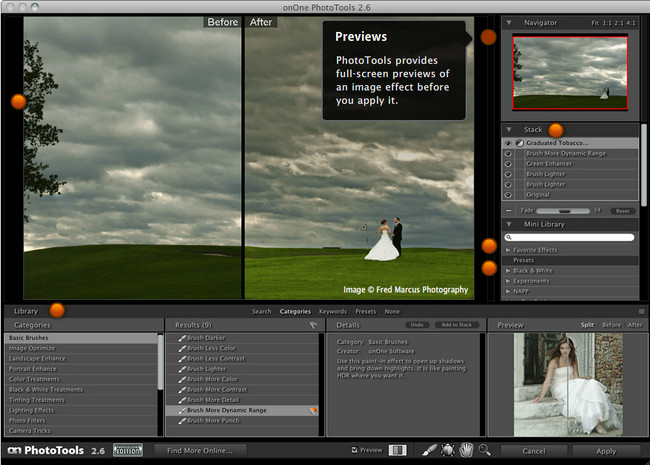The height and width of the screenshot is (465, 650).
Task: Expand the Favorite Effects folder
Action: (x=508, y=249)
